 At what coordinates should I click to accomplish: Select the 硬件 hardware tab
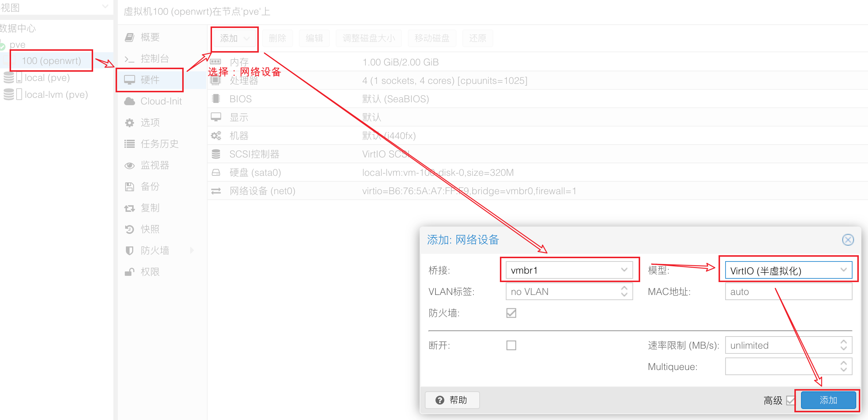click(x=150, y=80)
